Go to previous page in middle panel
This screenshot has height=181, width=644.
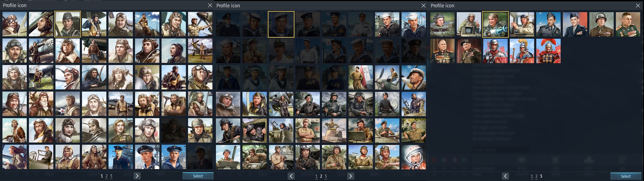[291, 176]
